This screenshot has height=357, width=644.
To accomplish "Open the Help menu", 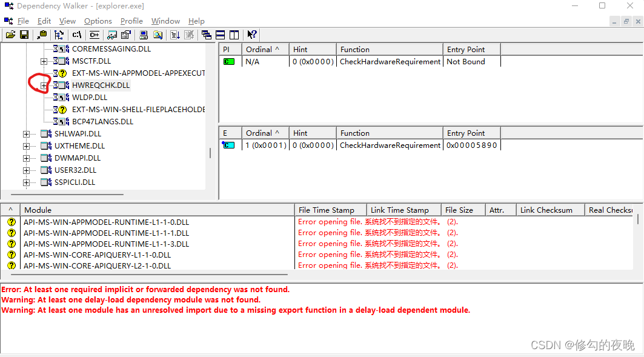I will click(x=196, y=21).
